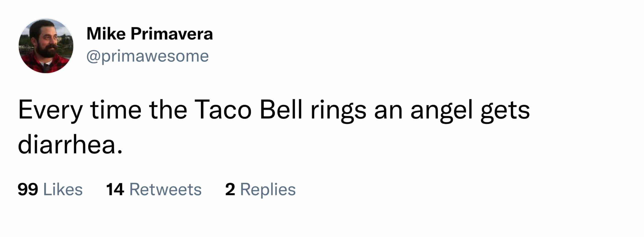Click Mike Primavera's profile picture
The height and width of the screenshot is (237, 644).
(46, 46)
